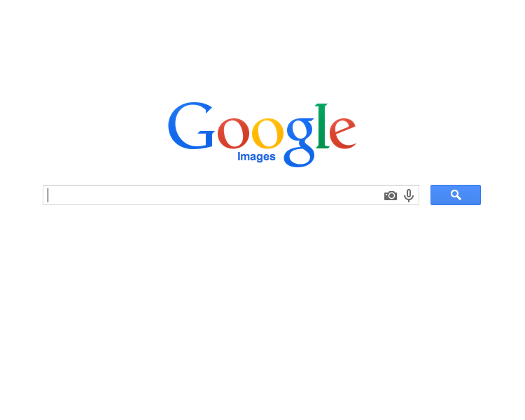Click the blue capital G in logo

point(191,125)
